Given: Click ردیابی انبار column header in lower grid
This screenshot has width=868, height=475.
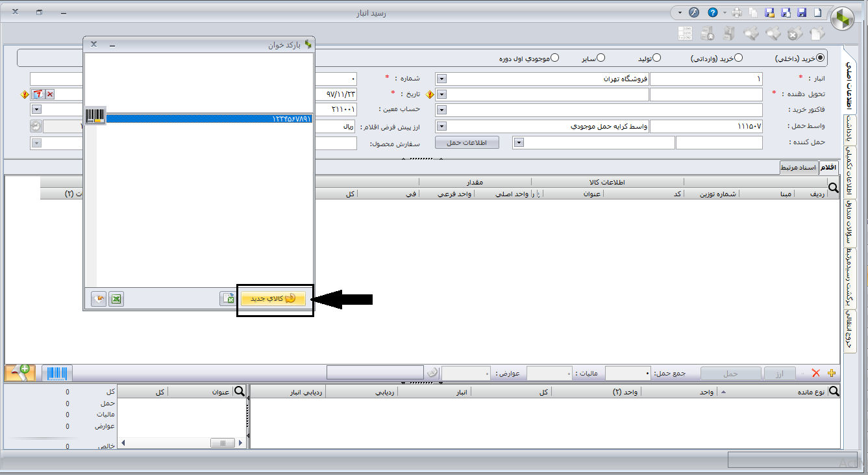Looking at the screenshot, I should (x=287, y=392).
